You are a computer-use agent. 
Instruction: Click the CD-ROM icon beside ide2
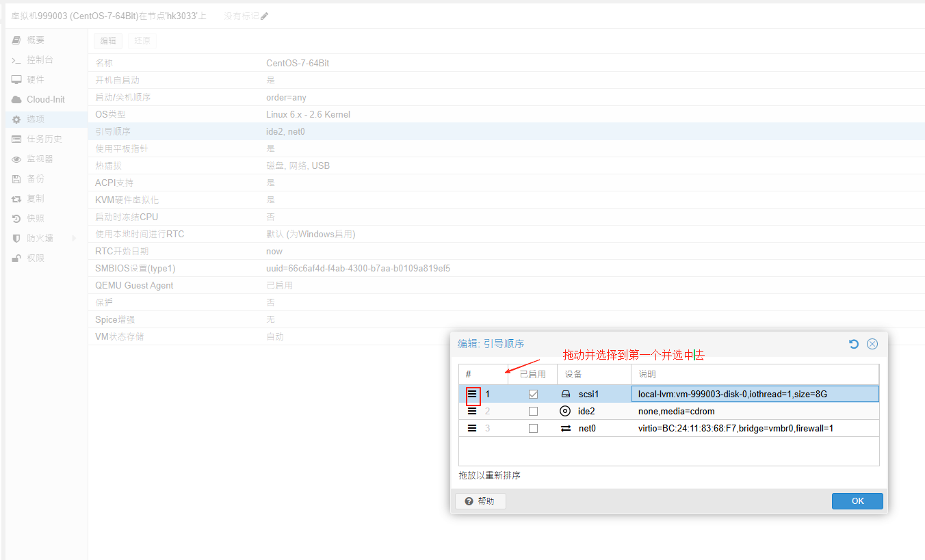pyautogui.click(x=565, y=411)
